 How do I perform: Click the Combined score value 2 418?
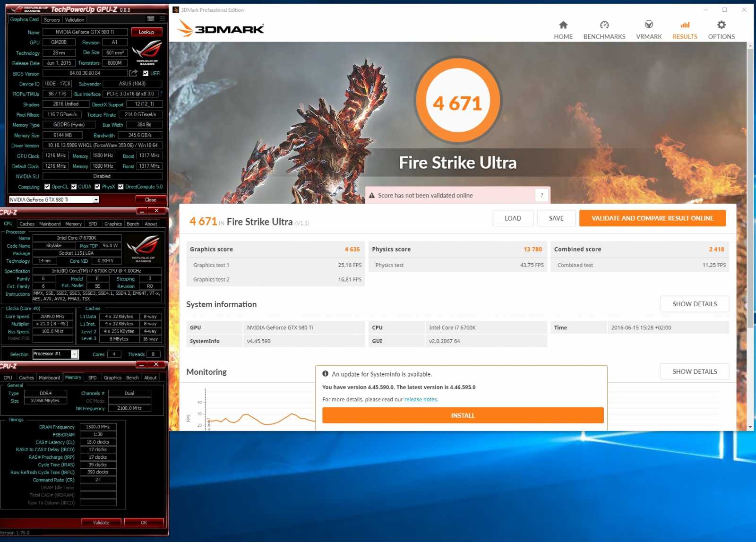coord(716,249)
